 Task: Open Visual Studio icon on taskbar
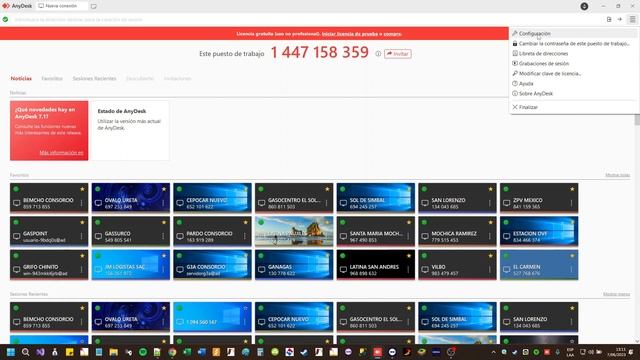[40, 352]
